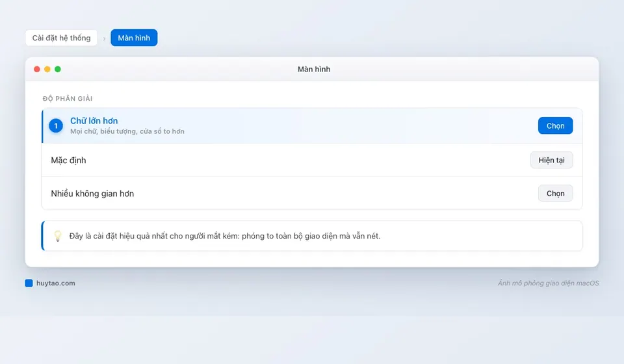
Task: Click the red close window button
Action: [x=37, y=69]
